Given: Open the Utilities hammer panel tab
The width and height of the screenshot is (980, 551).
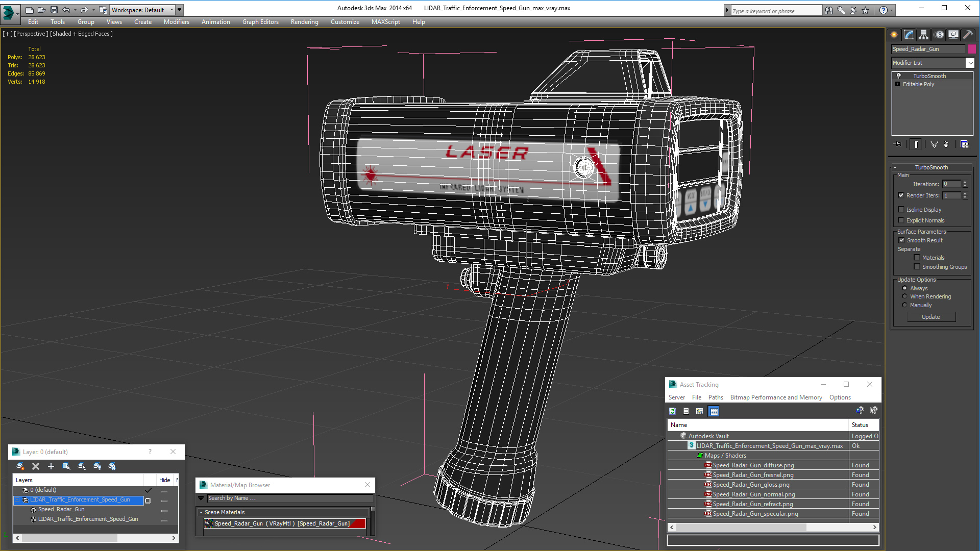Looking at the screenshot, I should point(968,35).
